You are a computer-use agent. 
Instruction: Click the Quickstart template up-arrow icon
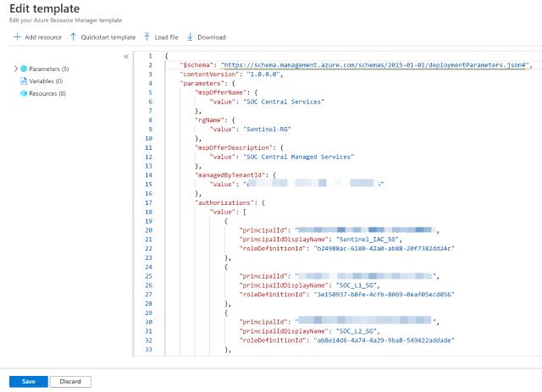(74, 37)
